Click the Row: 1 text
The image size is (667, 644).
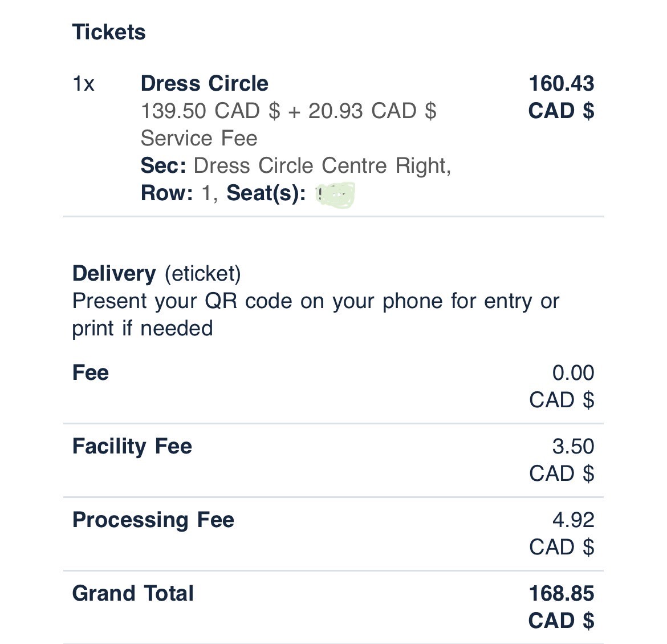point(179,193)
